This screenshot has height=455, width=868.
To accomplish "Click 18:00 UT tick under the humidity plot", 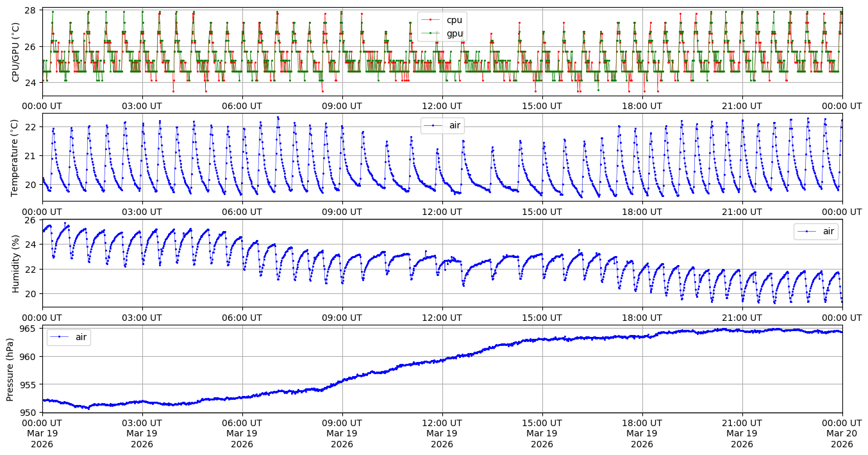I will point(642,317).
